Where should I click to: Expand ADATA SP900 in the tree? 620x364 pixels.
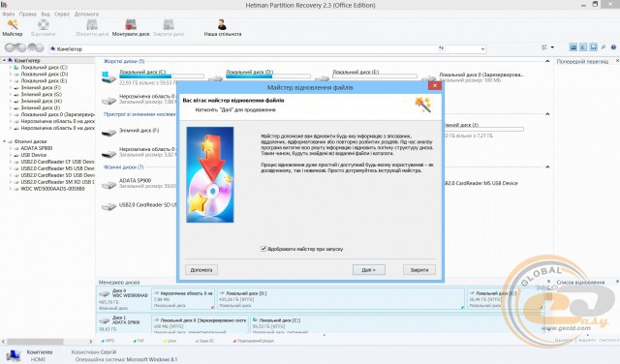pos(11,148)
